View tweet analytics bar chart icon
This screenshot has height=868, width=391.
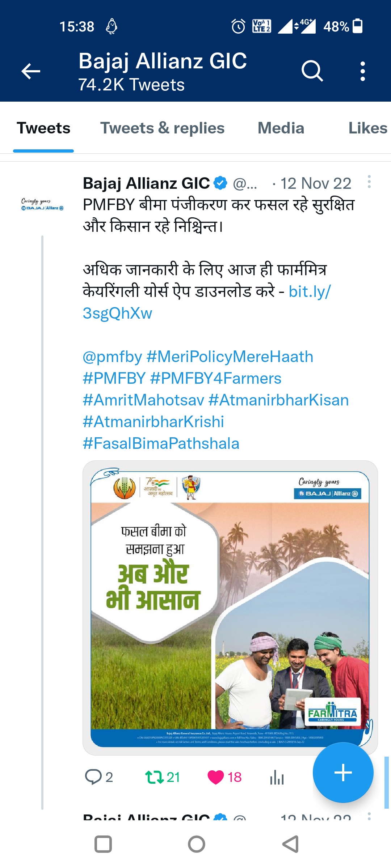pyautogui.click(x=277, y=777)
